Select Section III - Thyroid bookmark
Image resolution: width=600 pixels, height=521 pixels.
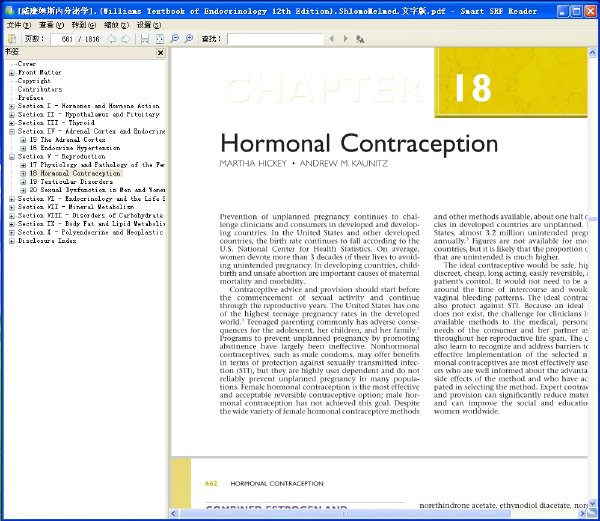pyautogui.click(x=56, y=123)
